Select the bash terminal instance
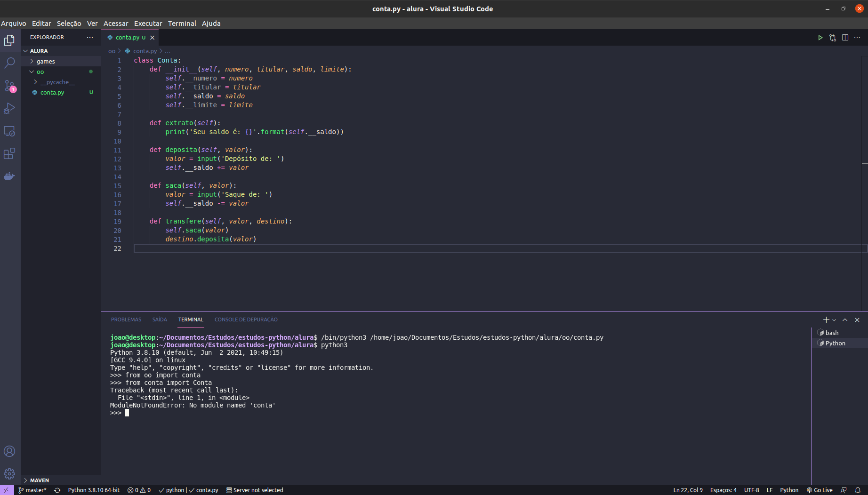868x495 pixels. [840, 333]
